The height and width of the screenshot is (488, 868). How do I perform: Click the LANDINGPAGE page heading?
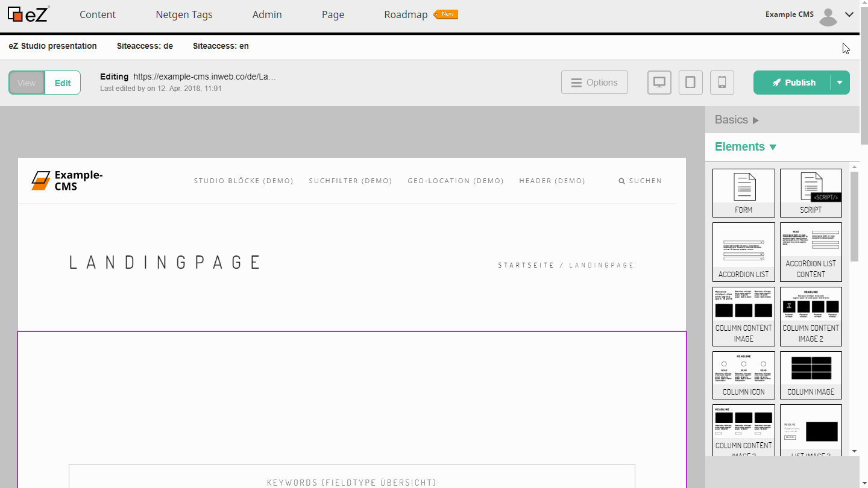click(165, 263)
